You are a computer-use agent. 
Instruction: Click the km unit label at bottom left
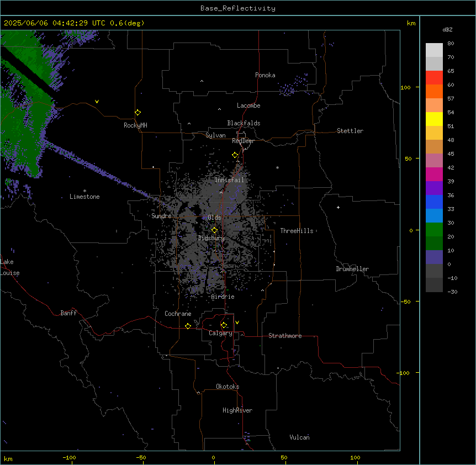tap(8, 459)
